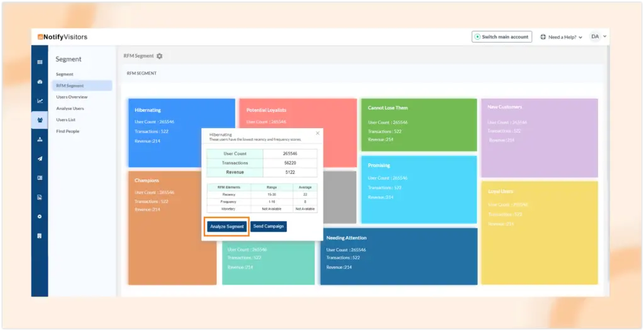This screenshot has width=644, height=331.
Task: Expand the Need a Help dropdown
Action: (x=561, y=37)
